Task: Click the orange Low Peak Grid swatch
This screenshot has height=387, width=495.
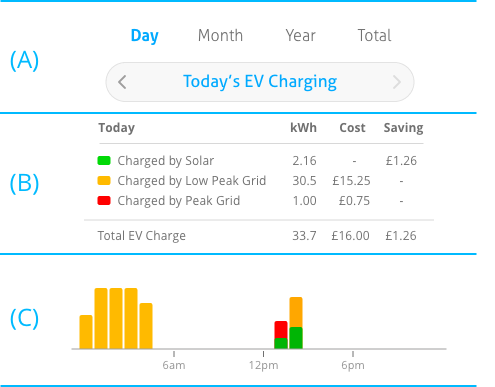Action: [104, 180]
